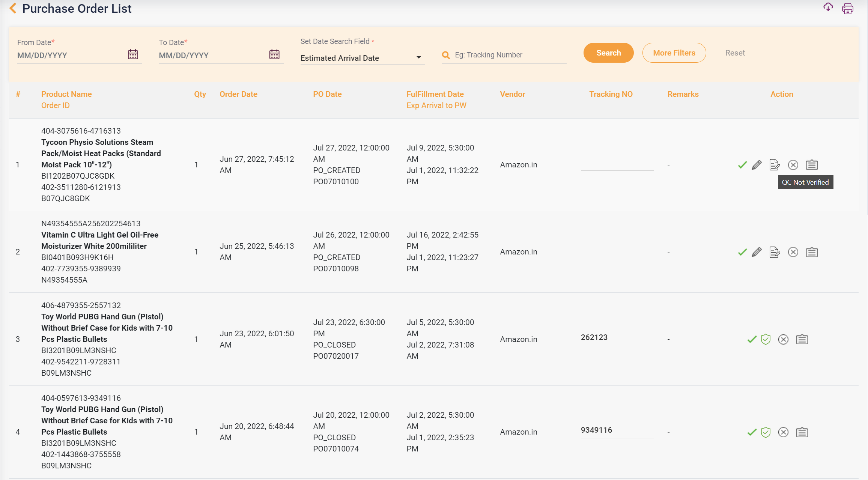Cancel PO07010100 using the circled X
This screenshot has width=868, height=480.
coord(793,165)
